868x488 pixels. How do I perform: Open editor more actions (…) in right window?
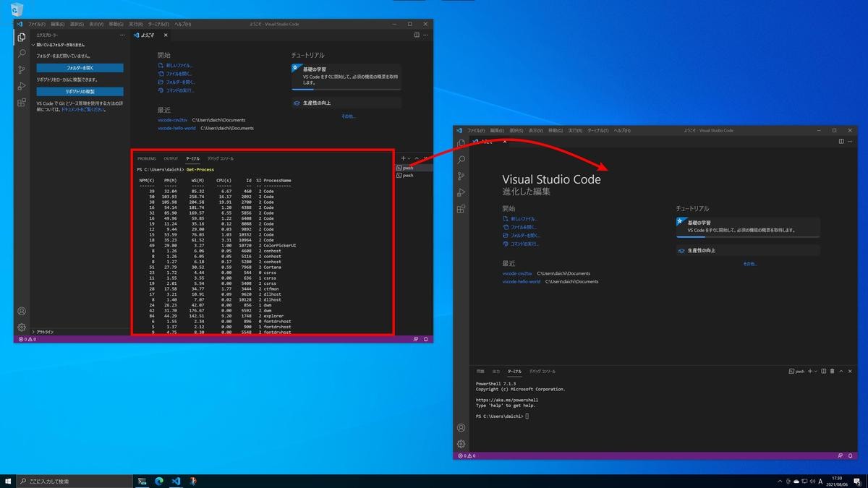point(851,141)
